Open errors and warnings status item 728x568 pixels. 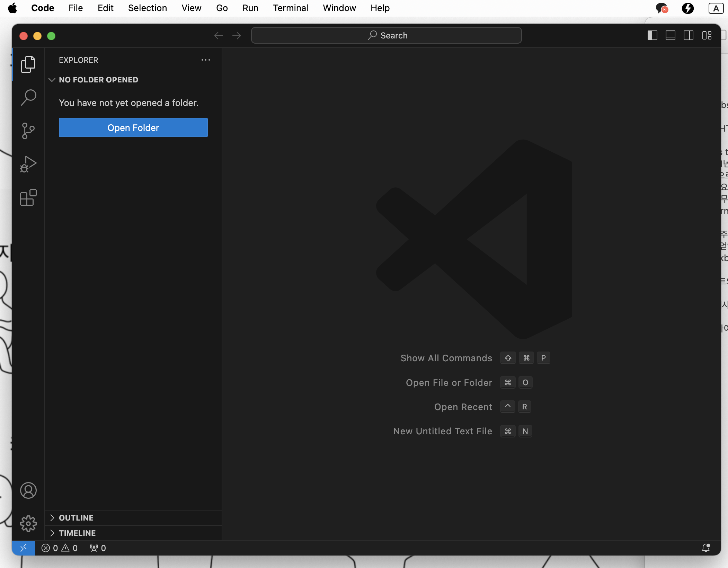coord(60,548)
